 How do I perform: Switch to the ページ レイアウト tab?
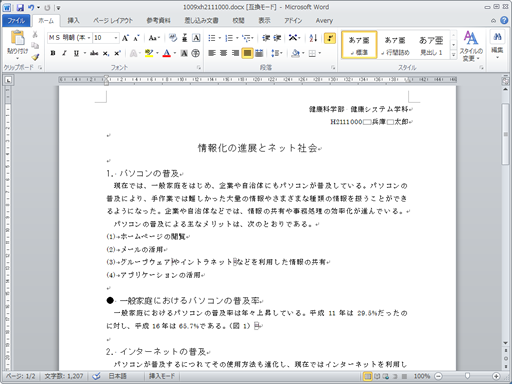113,20
